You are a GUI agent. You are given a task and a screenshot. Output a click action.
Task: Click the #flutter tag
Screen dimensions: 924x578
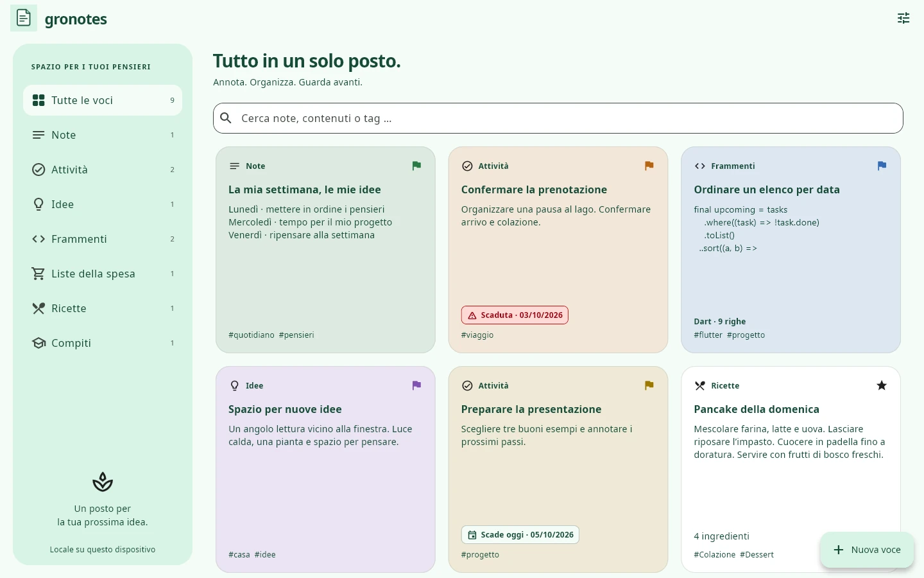coord(708,335)
